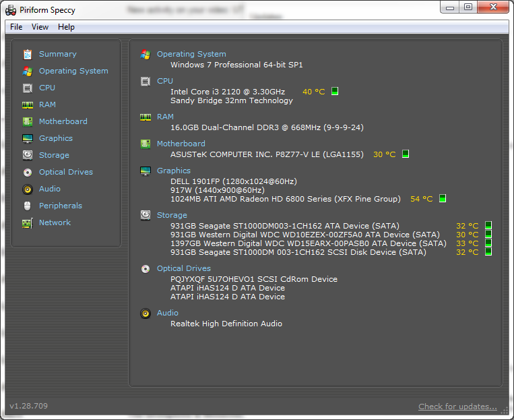Click the Operating System Windows flag sidebar icon
This screenshot has width=514, height=420.
click(28, 71)
